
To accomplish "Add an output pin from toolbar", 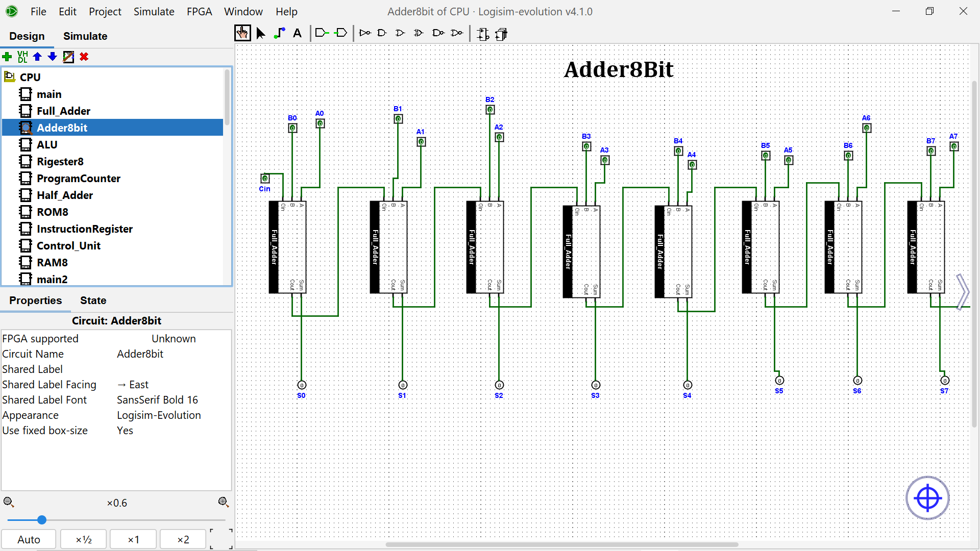I will tap(341, 33).
